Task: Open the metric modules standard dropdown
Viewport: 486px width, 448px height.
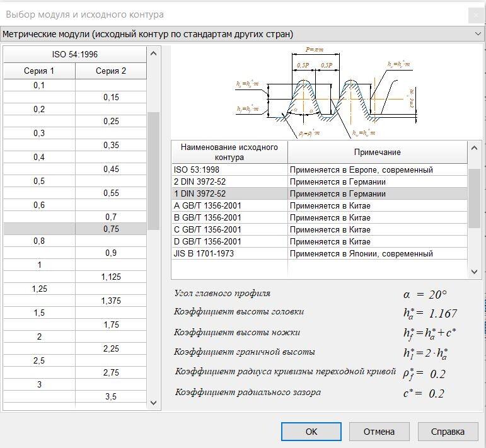Action: pyautogui.click(x=243, y=34)
